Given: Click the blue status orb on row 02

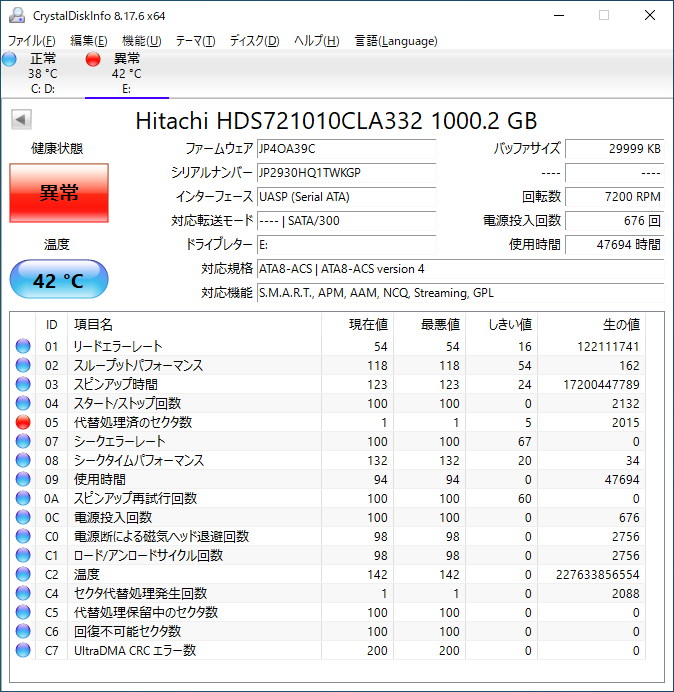Looking at the screenshot, I should 23,365.
